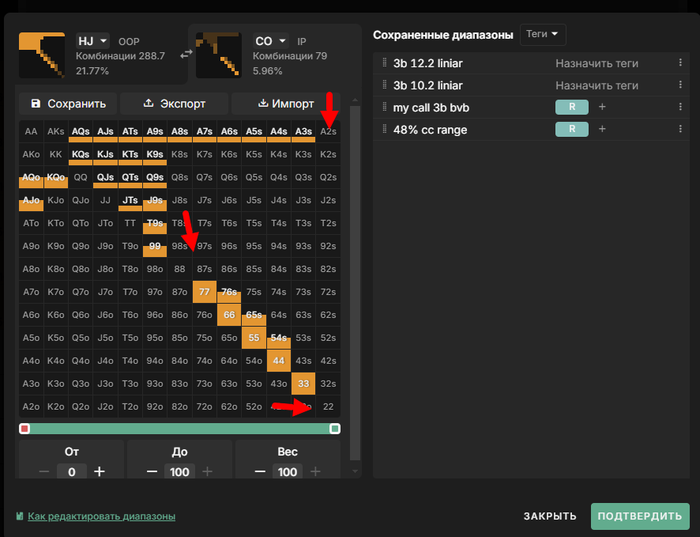Click the От input field

point(71,471)
